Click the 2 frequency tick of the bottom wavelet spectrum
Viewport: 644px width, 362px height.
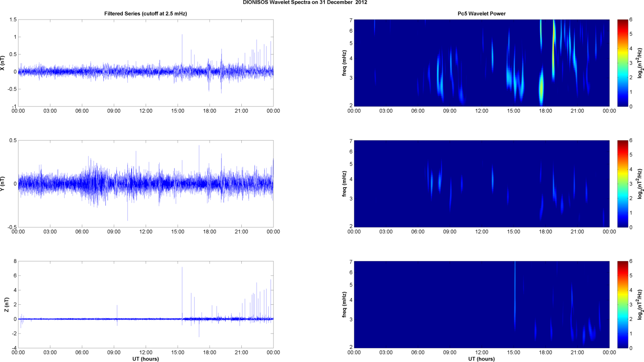tap(351, 347)
